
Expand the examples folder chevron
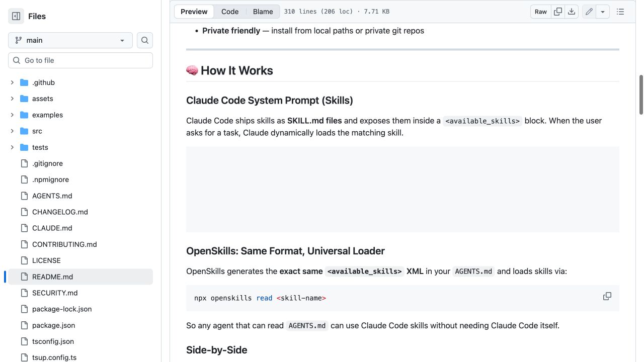(x=12, y=115)
